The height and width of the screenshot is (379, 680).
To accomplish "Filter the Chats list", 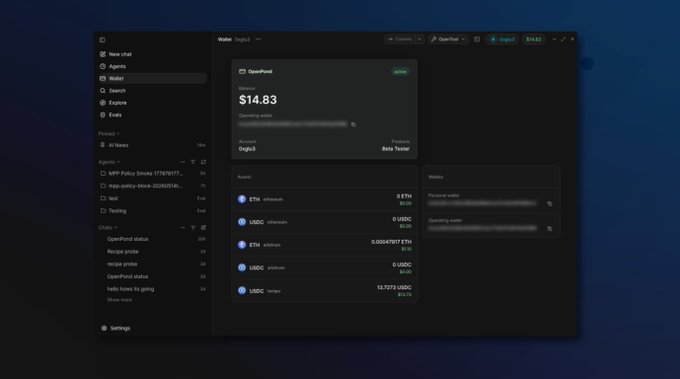I will point(193,227).
